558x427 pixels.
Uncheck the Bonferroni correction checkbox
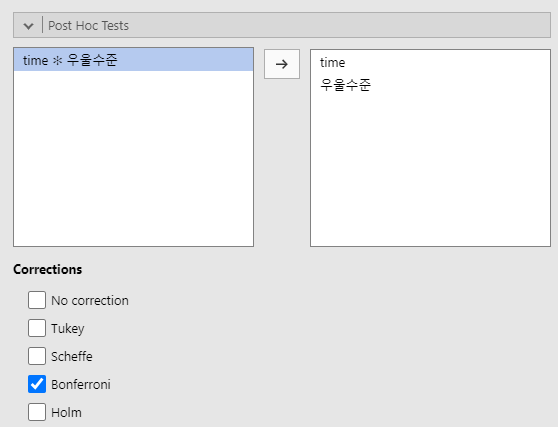37,384
